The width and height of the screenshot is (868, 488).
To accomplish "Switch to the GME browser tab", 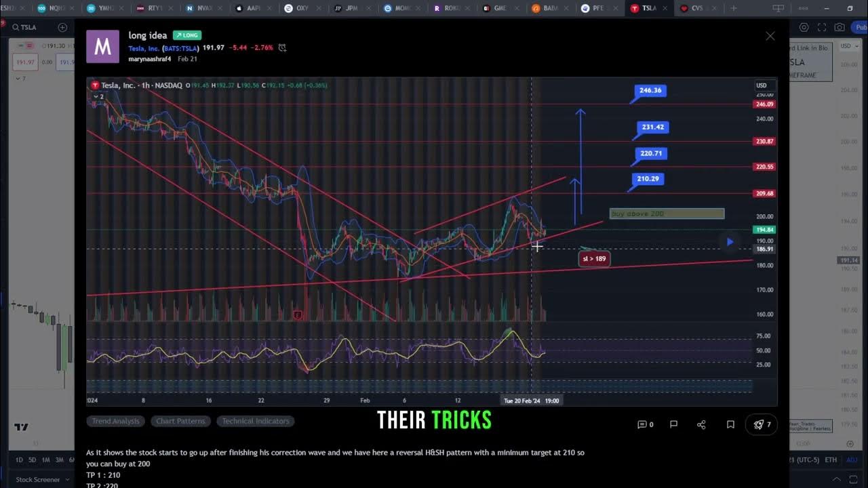I will click(500, 8).
